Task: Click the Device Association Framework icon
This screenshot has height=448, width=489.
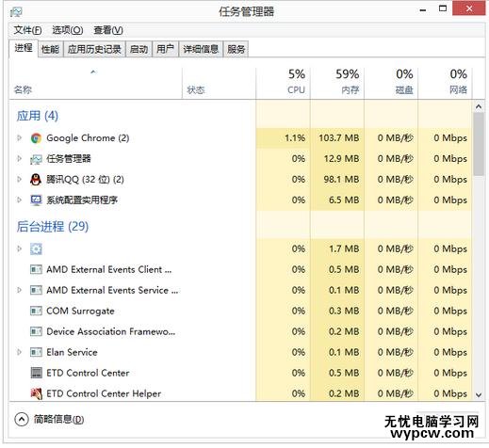Action: tap(36, 331)
